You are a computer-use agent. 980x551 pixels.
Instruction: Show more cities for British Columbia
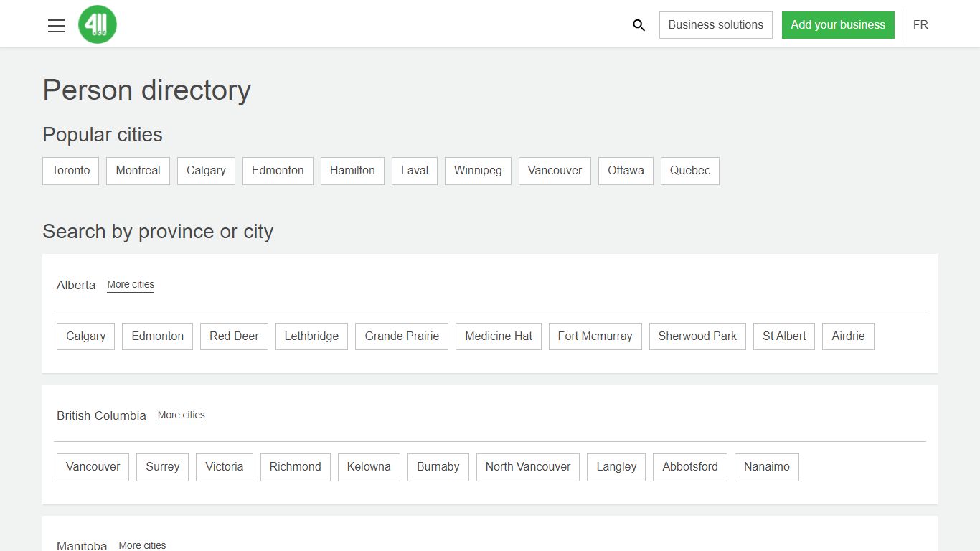(182, 415)
